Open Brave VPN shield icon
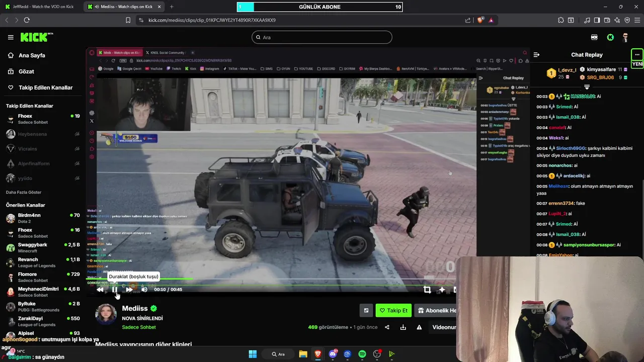The image size is (644, 362). click(x=627, y=20)
